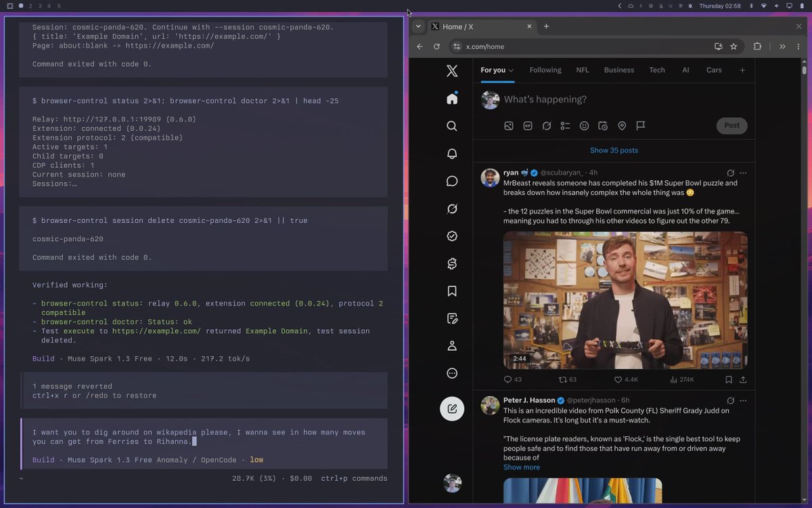This screenshot has width=812, height=508.
Task: Open the Extensions puzzle menu in browser
Action: 757,47
